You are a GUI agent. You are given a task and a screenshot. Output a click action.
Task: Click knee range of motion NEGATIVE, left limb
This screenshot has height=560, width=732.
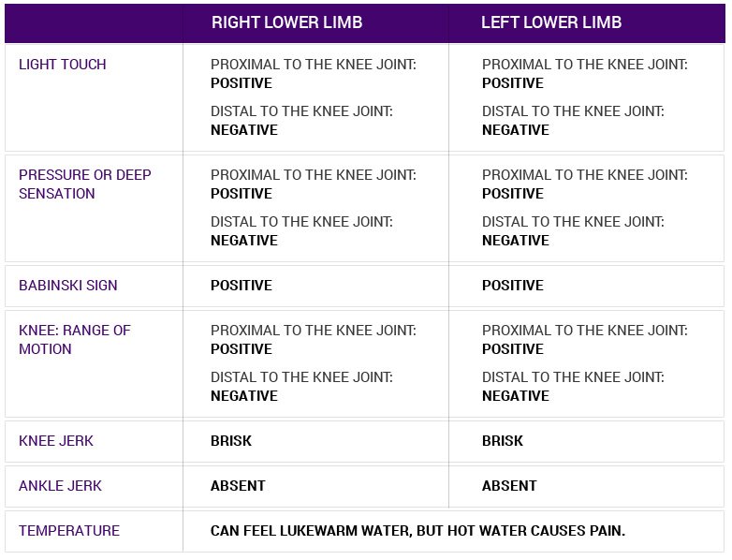coord(516,396)
